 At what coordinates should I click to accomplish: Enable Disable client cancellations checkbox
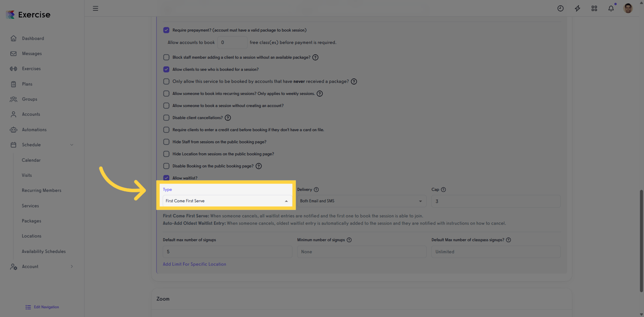(166, 117)
